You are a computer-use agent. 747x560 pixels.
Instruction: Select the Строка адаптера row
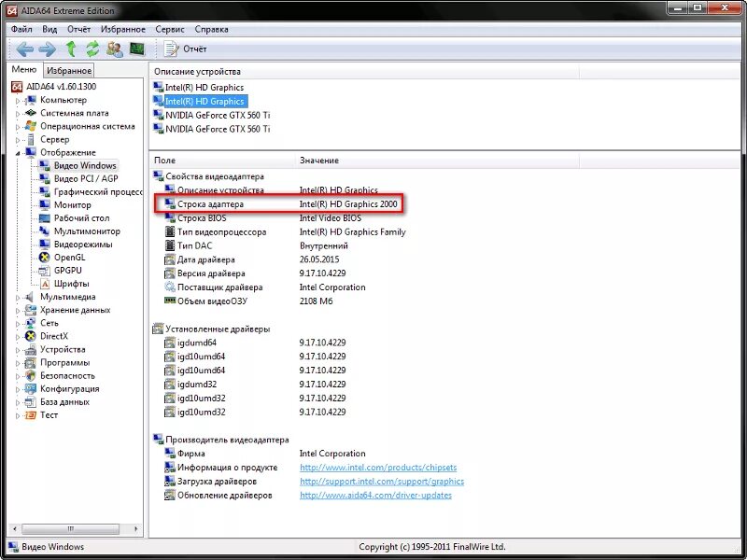(x=280, y=204)
